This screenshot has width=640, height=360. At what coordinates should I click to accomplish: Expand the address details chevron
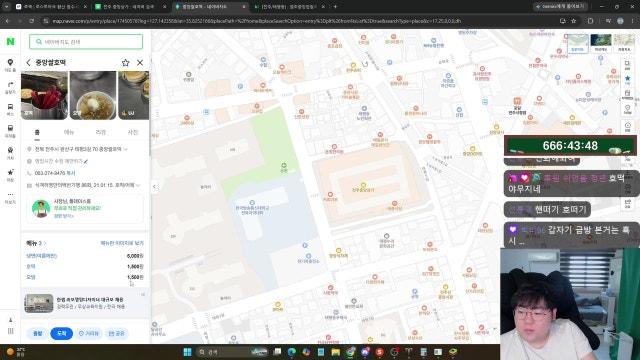(x=125, y=149)
